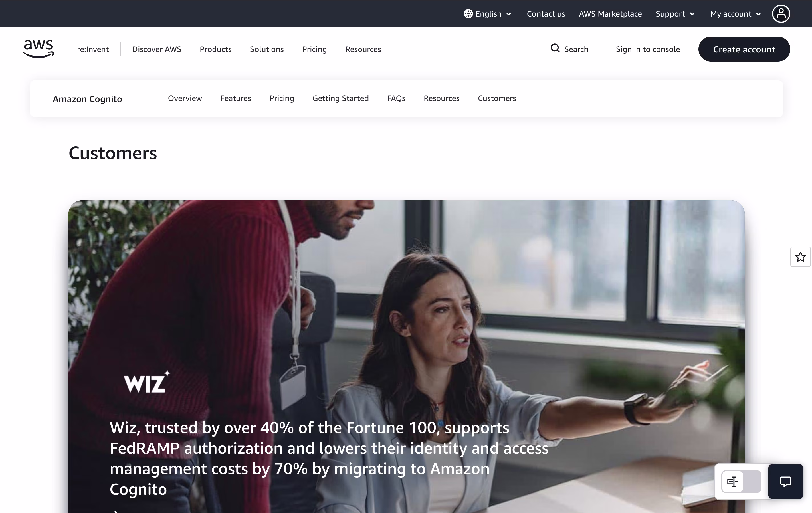This screenshot has height=513, width=812.
Task: Click the star bookmark icon
Action: click(x=800, y=257)
